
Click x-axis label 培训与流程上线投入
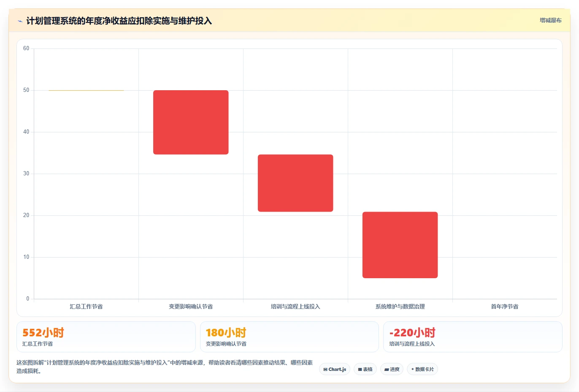click(x=295, y=306)
